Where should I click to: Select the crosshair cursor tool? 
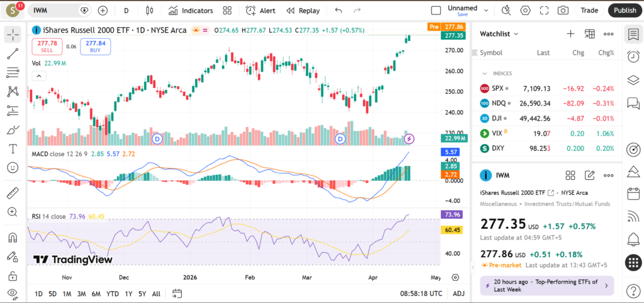tap(13, 35)
